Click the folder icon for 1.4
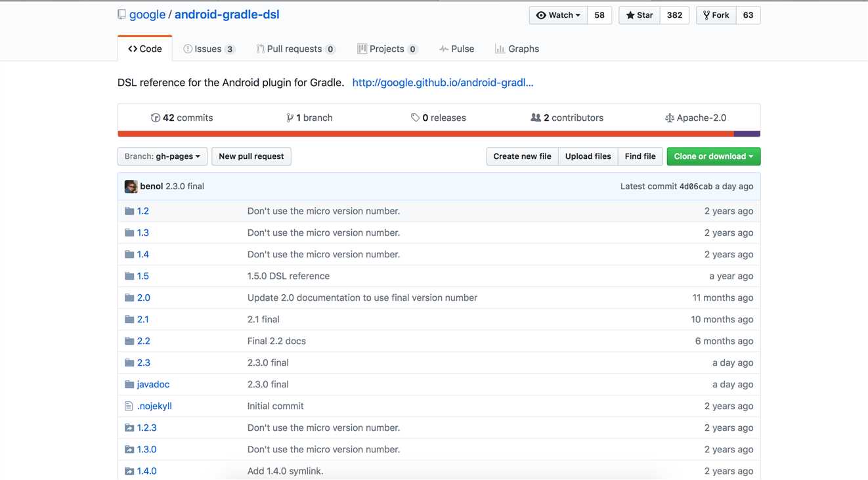 point(129,254)
